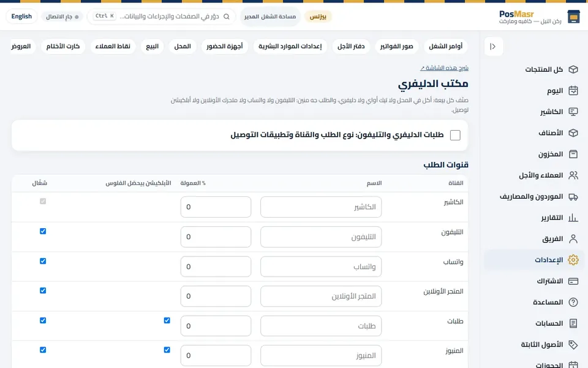Click the disabled شغّال checkbox for الكاشير
Viewport: 588px width, 368px height.
[43, 201]
